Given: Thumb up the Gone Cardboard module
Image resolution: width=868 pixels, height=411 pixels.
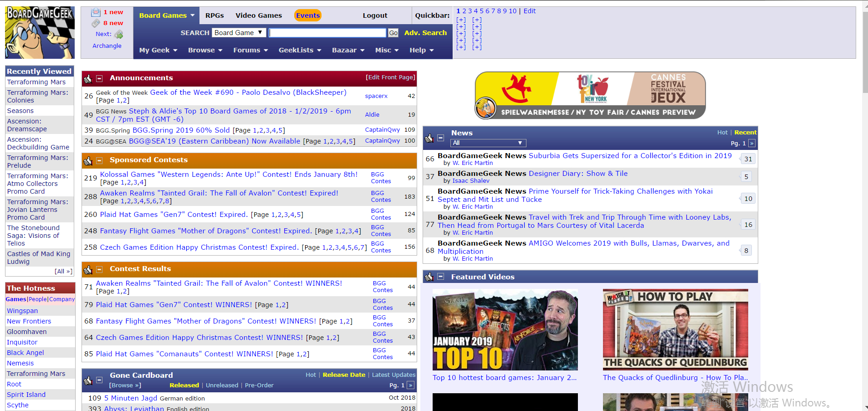Looking at the screenshot, I should point(88,380).
